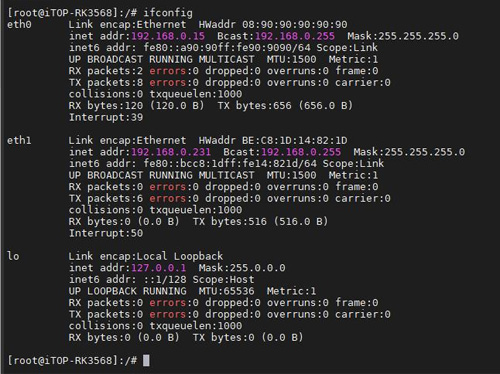
Task: Click MTU:65536 in loopback section
Action: click(226, 291)
